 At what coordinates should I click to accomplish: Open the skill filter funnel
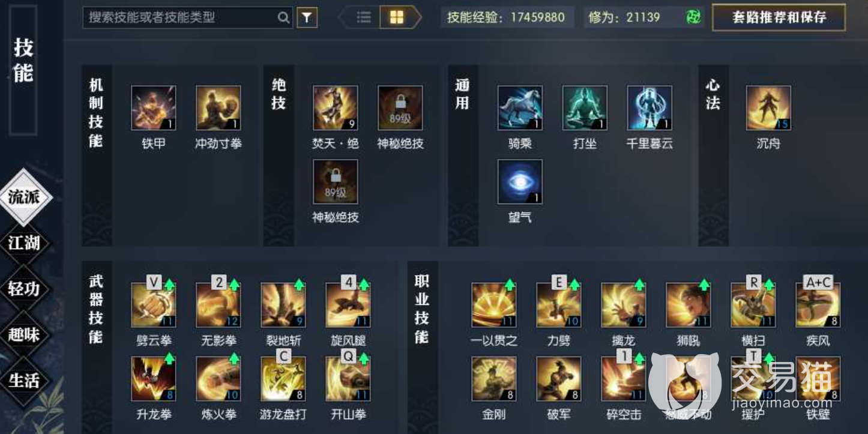[307, 18]
